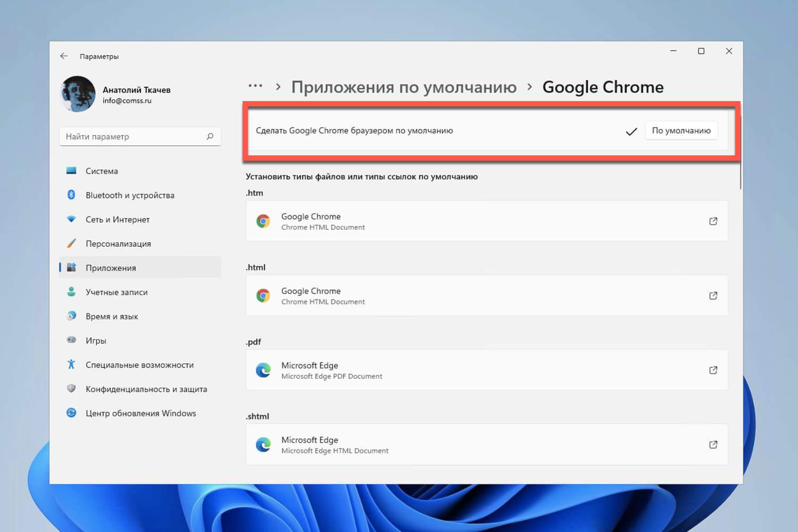Open external link icon for .pdf

[713, 370]
